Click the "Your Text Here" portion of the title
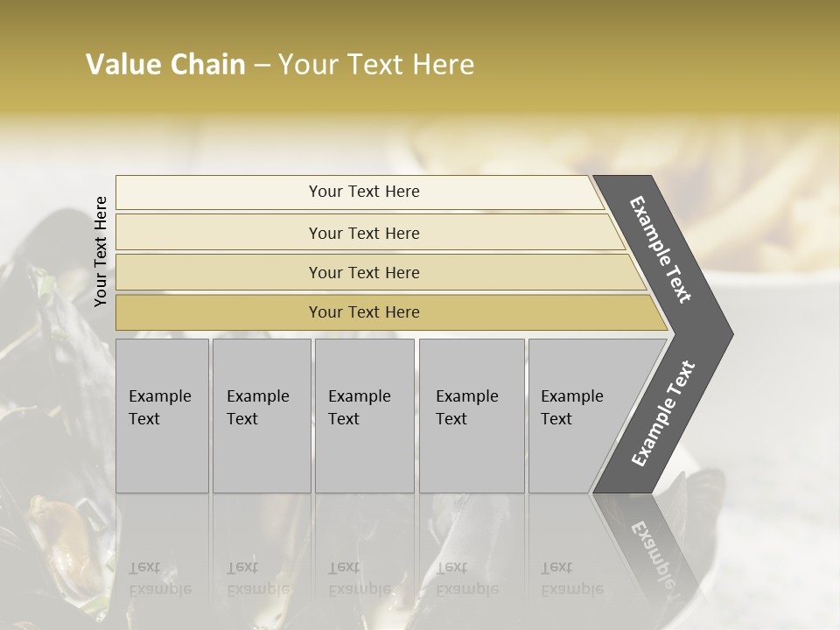The height and width of the screenshot is (630, 840). pos(376,65)
